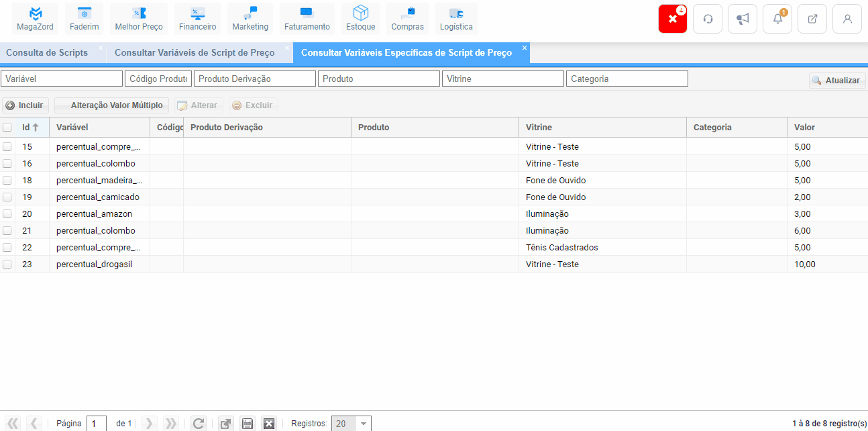Click the page number input
868x431 pixels.
coord(97,424)
